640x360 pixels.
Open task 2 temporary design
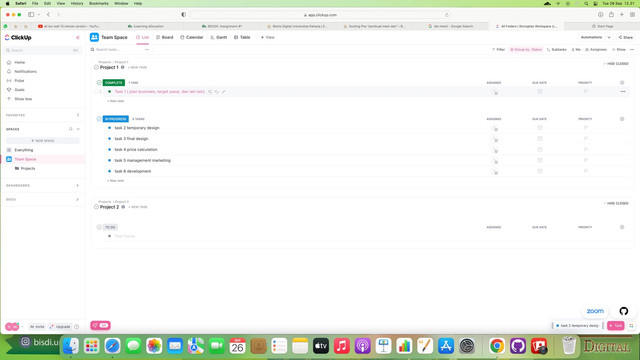tap(137, 128)
